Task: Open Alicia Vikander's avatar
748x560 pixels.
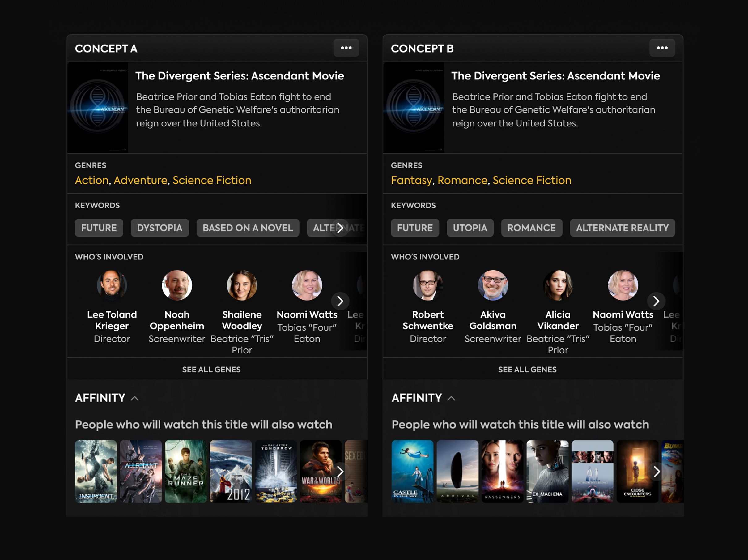Action: [558, 285]
